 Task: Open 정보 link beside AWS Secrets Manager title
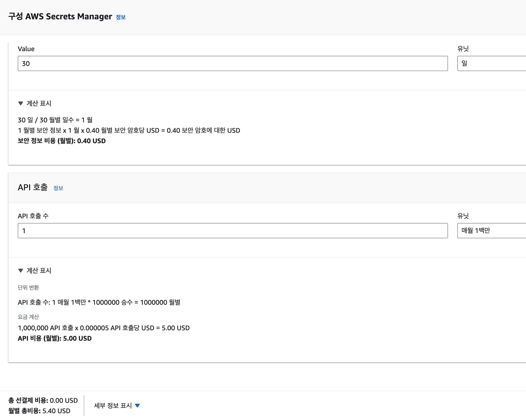click(121, 17)
